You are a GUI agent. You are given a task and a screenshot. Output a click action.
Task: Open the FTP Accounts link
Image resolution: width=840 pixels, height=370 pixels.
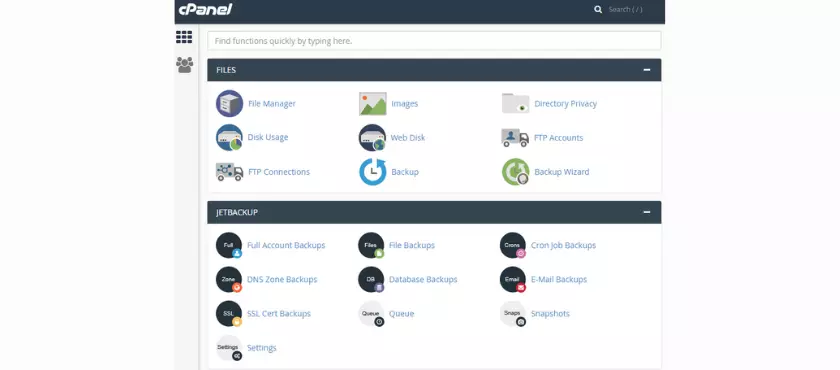[558, 138]
